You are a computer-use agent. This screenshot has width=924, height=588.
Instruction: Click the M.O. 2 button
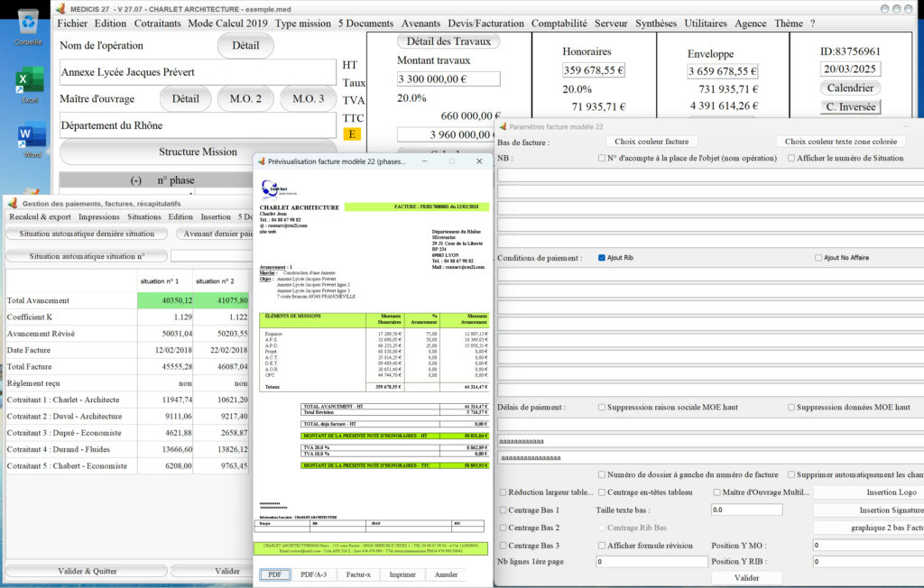point(245,98)
